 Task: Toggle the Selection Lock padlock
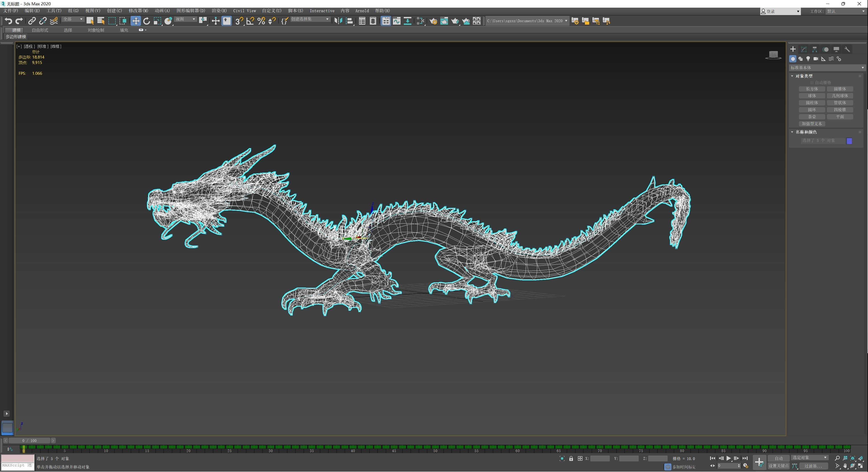pos(571,458)
